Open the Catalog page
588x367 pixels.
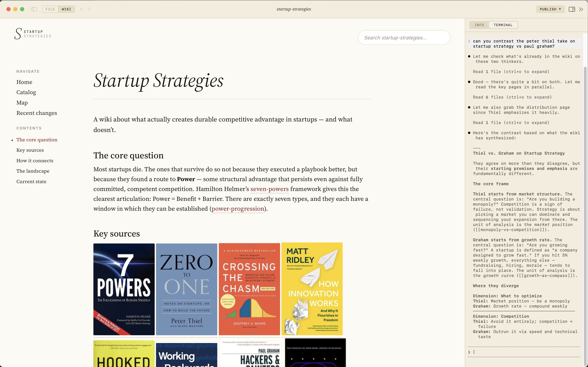click(x=26, y=92)
